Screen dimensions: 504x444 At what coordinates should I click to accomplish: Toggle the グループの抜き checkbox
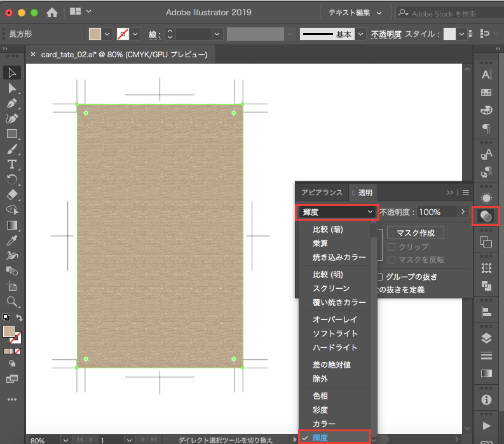click(379, 277)
